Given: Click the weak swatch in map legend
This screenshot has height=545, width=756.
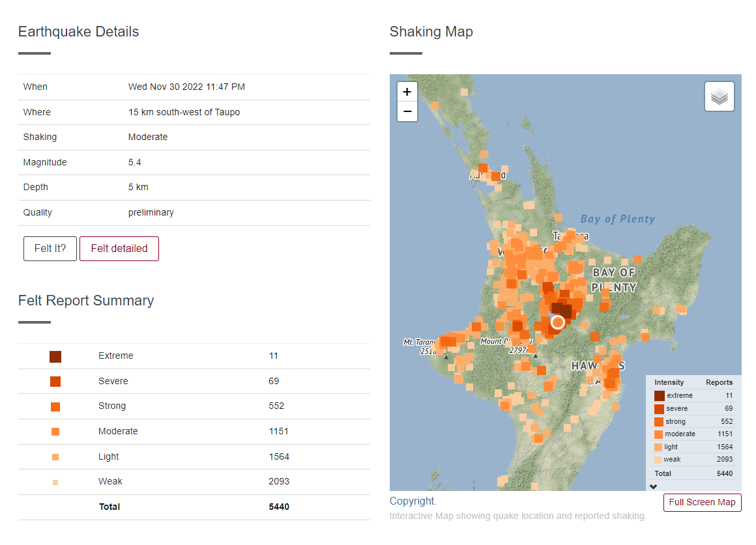Looking at the screenshot, I should pos(658,460).
